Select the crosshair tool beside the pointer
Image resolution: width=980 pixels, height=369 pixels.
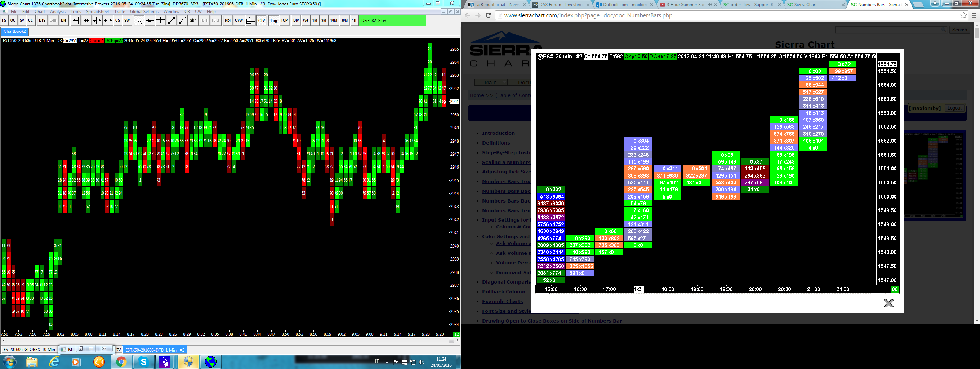point(150,21)
